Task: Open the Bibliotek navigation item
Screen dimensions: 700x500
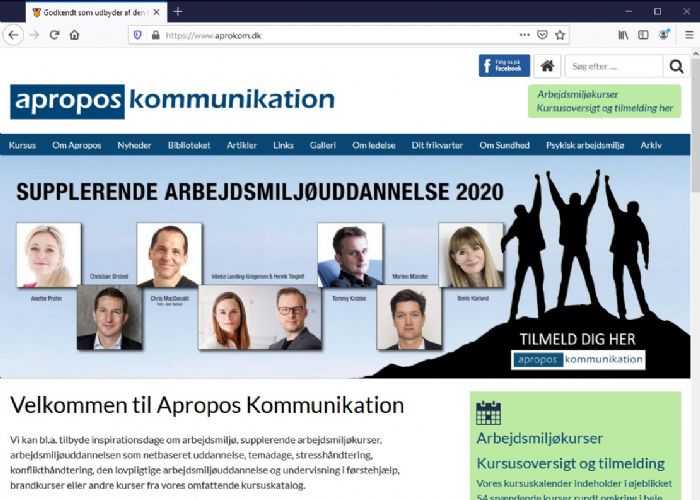Action: pyautogui.click(x=189, y=145)
